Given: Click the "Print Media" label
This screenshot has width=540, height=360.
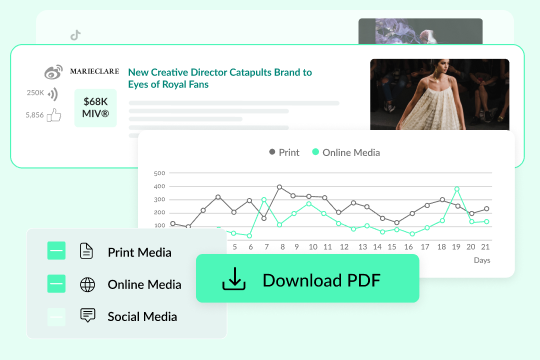Looking at the screenshot, I should click(139, 253).
